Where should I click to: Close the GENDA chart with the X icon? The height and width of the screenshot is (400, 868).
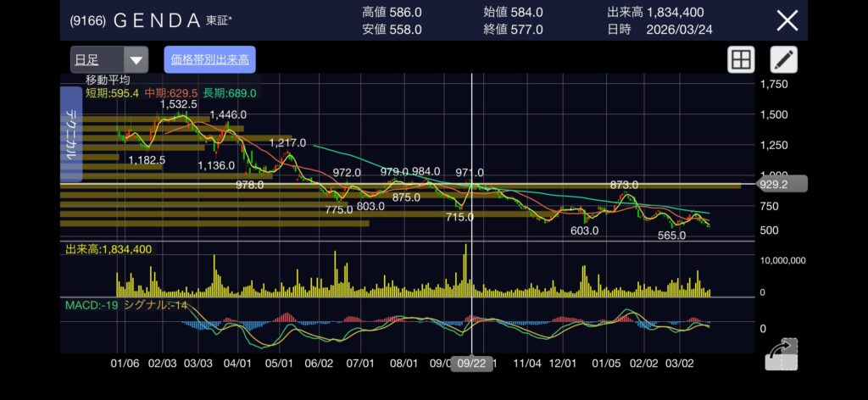coord(787,20)
